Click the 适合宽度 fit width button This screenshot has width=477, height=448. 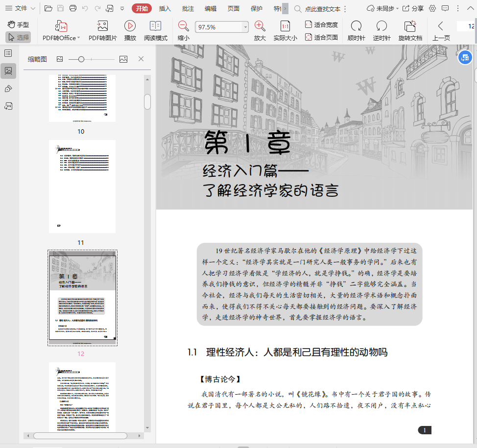[x=321, y=24]
